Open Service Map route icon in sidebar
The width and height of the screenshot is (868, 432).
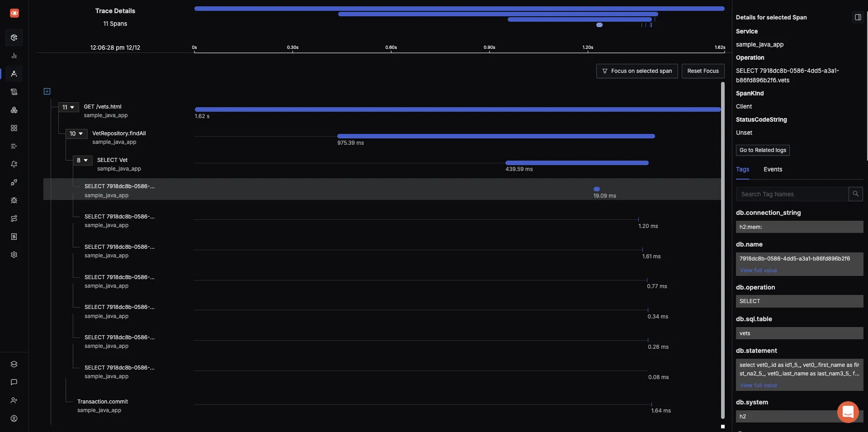click(x=14, y=218)
